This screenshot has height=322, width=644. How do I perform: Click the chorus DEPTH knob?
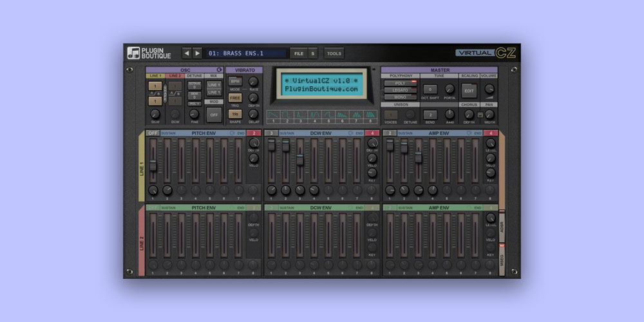469,114
